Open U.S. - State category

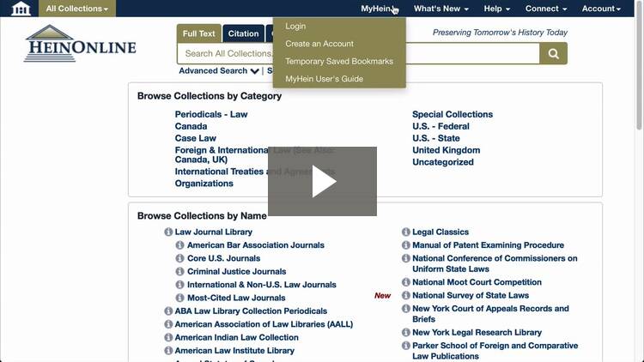tap(435, 138)
